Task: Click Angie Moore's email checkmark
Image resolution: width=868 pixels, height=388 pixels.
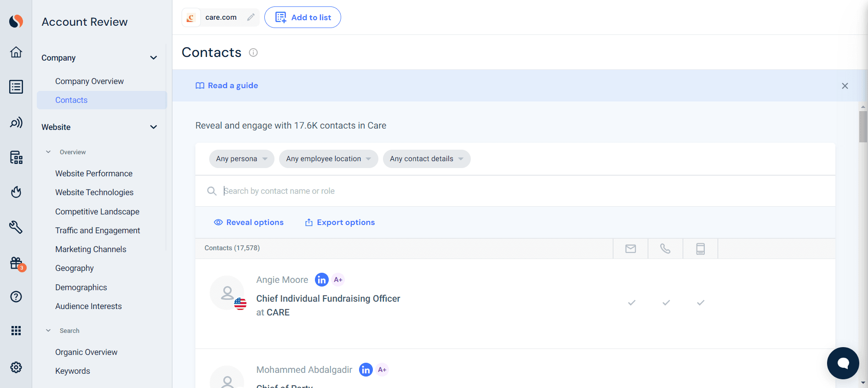Action: 632,303
